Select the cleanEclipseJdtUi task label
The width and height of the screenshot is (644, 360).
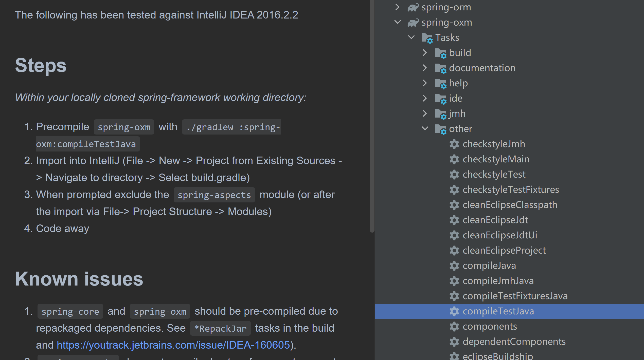[500, 235]
